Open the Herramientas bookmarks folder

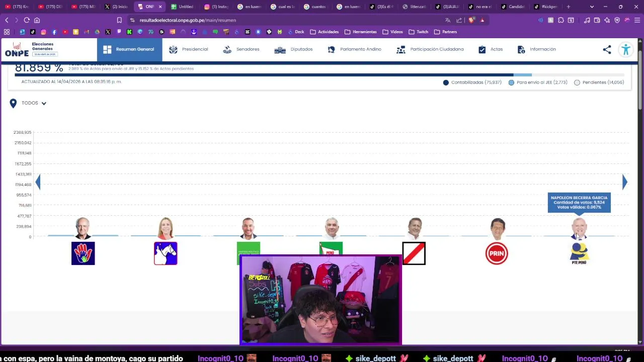[361, 32]
